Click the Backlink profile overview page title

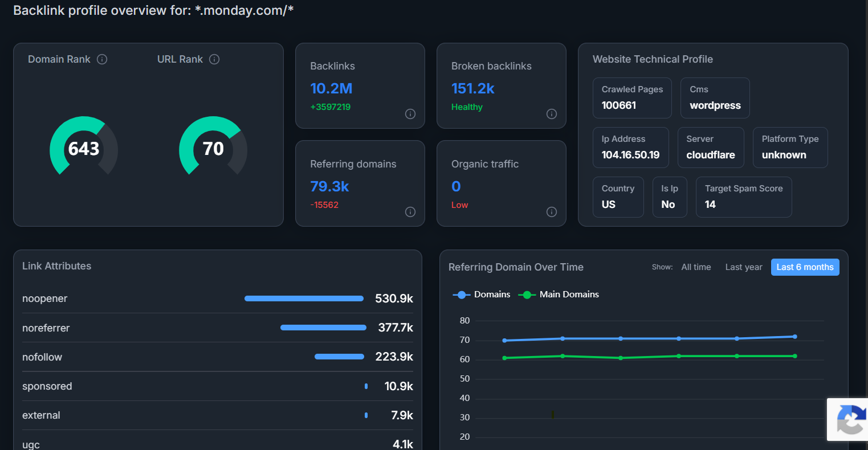[153, 10]
